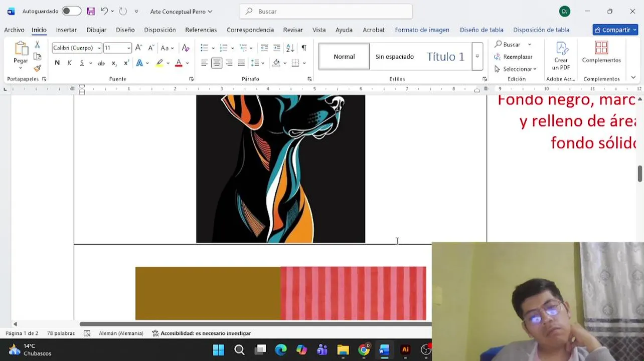
Task: Click the Pegar paste icon
Action: pos(21,49)
